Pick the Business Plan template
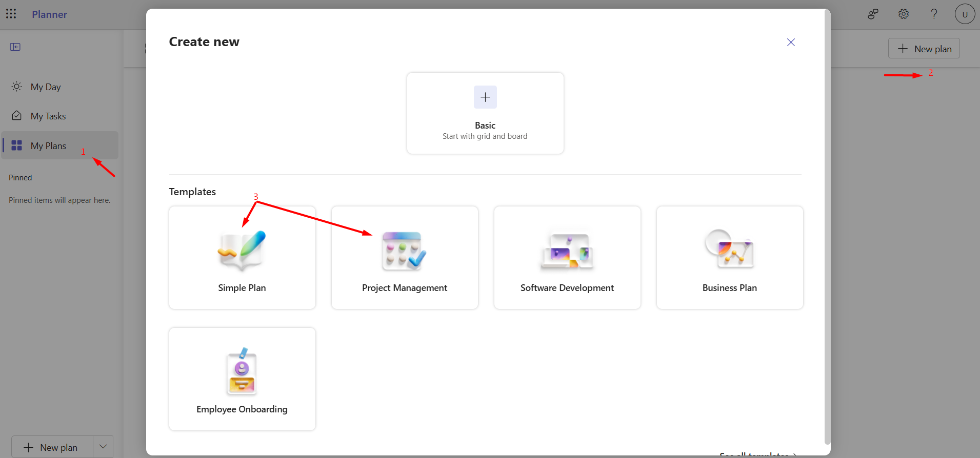This screenshot has width=980, height=458. point(730,258)
